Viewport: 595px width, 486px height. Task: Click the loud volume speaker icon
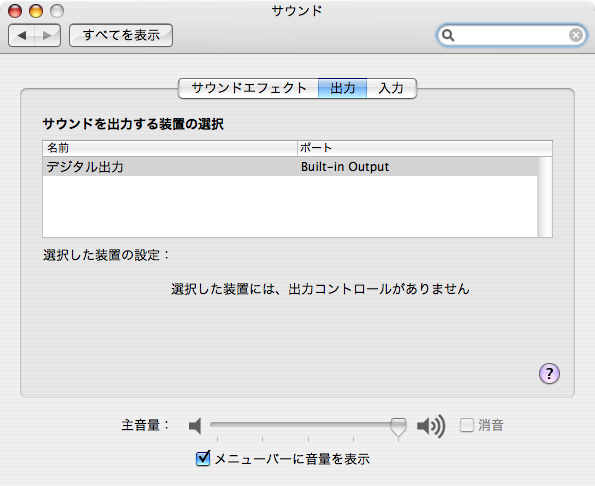(x=431, y=426)
